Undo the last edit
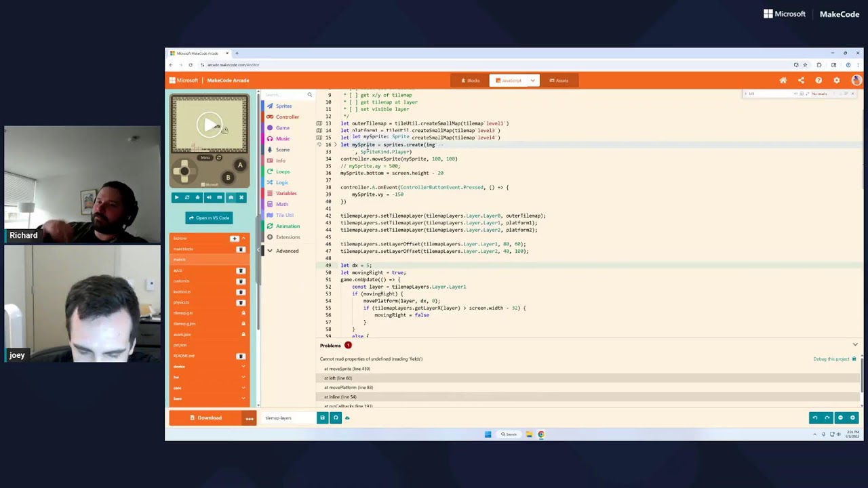The image size is (868, 488). 815,418
